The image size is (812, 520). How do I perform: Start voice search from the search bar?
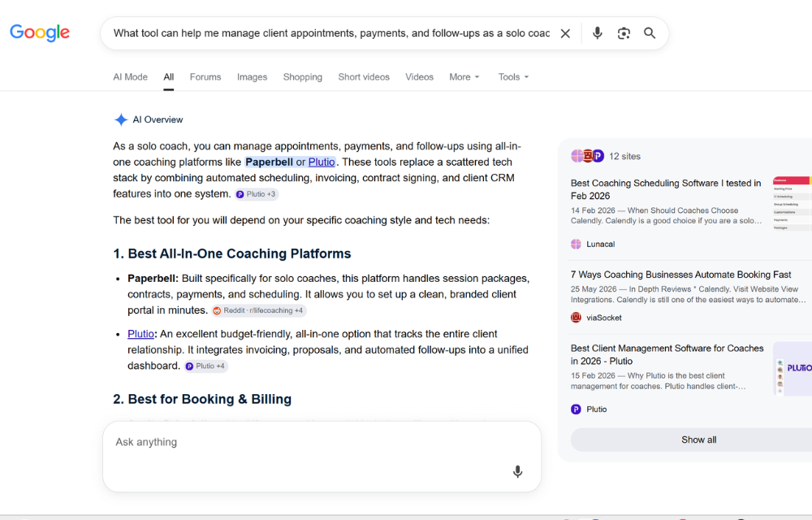pyautogui.click(x=597, y=33)
